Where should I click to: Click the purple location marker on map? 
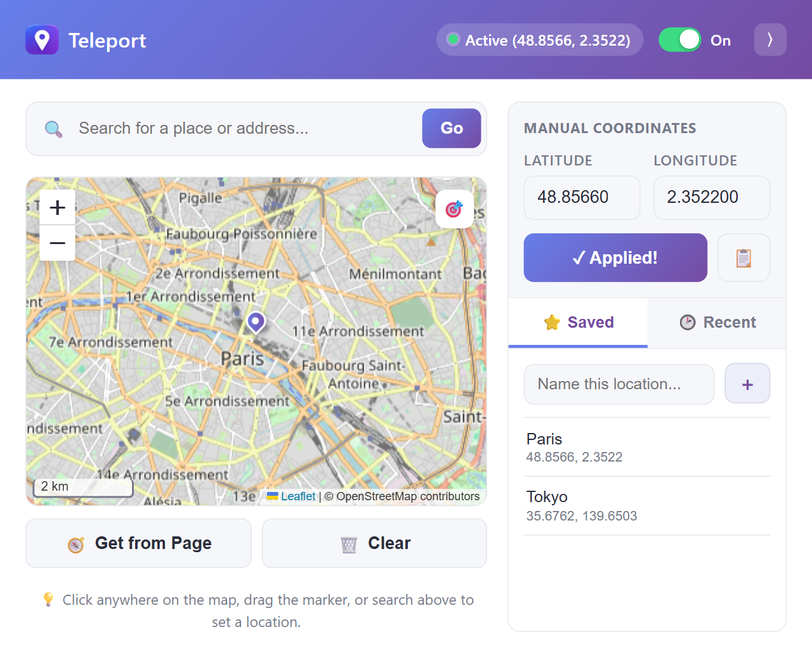256,322
